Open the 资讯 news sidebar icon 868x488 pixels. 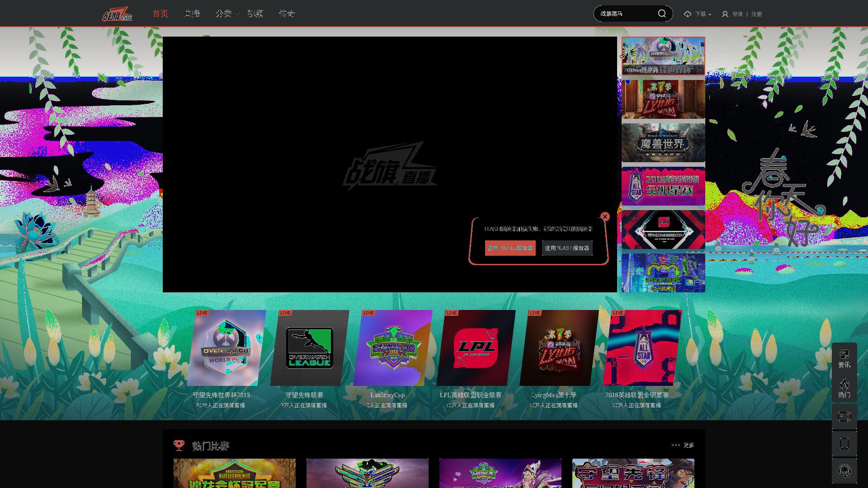pos(844,359)
